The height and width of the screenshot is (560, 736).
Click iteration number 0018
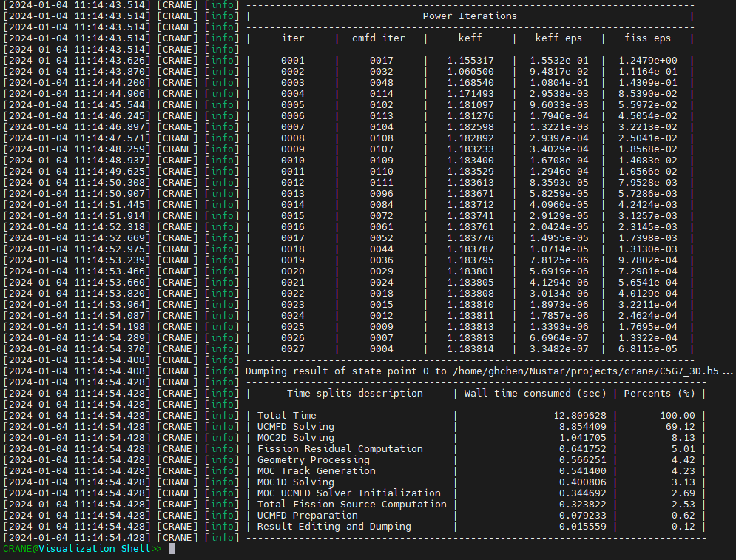point(293,249)
